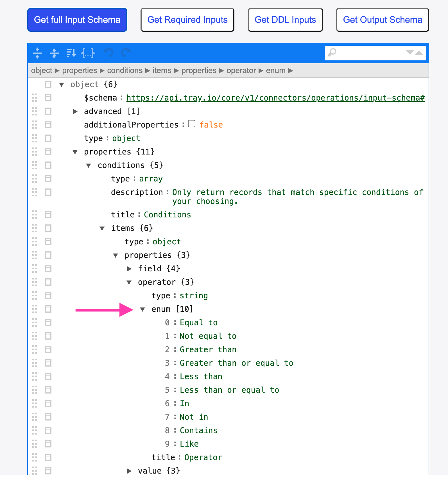Collapse the properties {11} node
Image resolution: width=448 pixels, height=482 pixels.
tap(75, 152)
